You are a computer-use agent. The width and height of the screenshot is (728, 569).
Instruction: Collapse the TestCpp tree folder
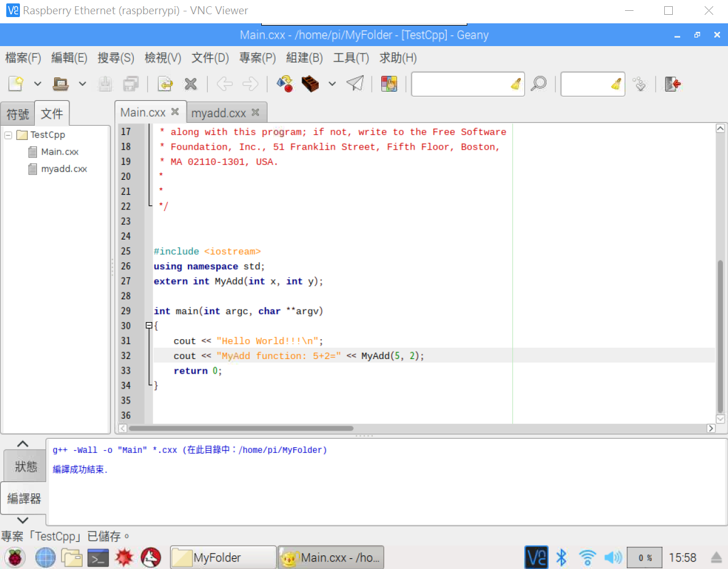9,135
